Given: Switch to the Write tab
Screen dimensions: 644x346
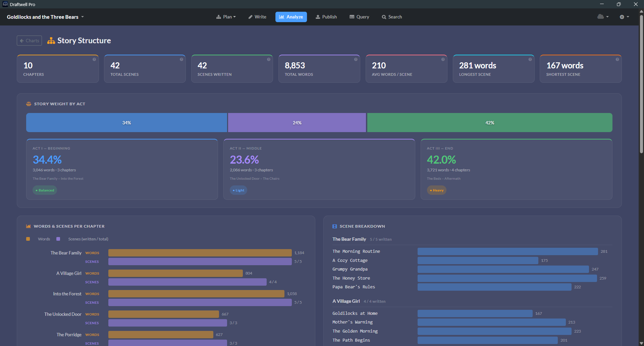Looking at the screenshot, I should tap(257, 17).
